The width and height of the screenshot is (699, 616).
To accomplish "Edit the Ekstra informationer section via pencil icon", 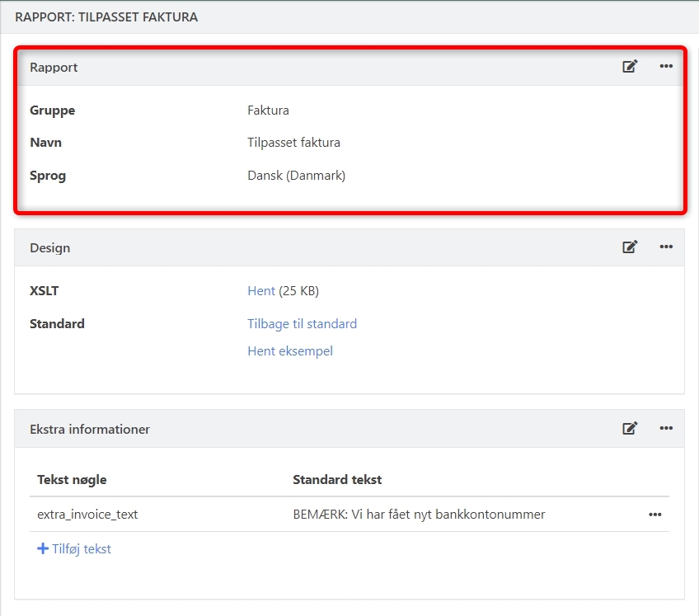I will tap(630, 428).
